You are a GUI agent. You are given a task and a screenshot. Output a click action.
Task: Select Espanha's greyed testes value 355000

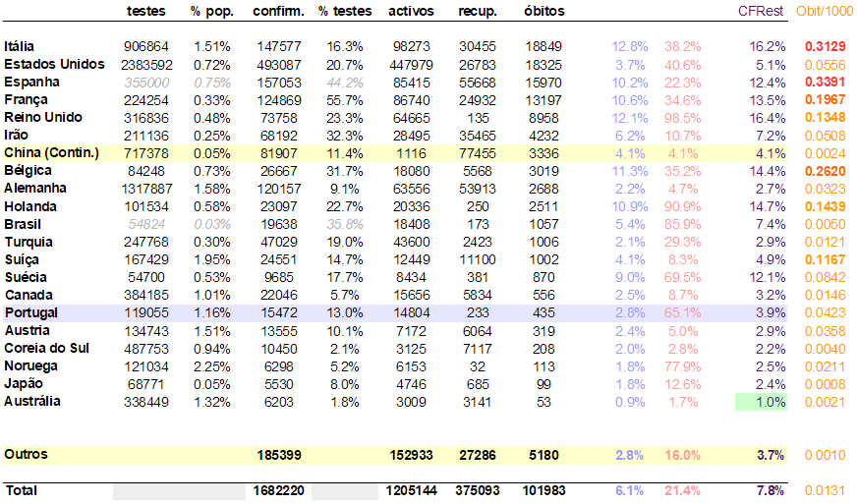(x=145, y=83)
